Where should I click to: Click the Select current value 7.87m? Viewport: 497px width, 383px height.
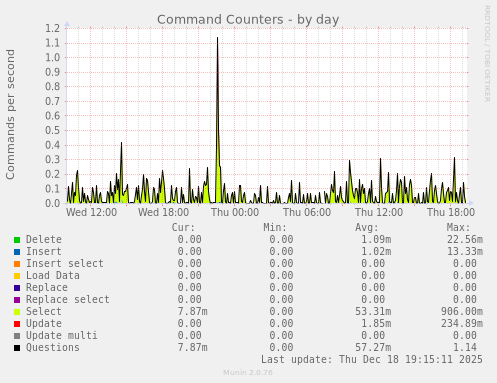pyautogui.click(x=192, y=311)
